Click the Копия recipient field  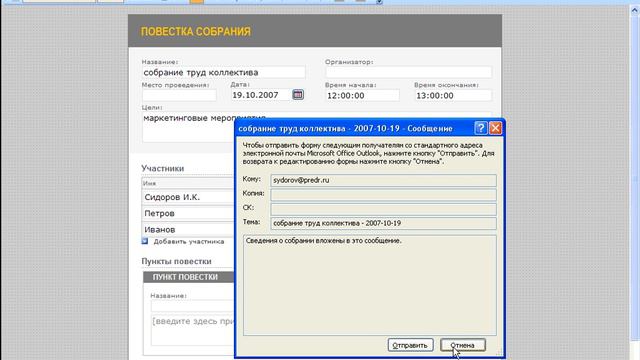pyautogui.click(x=383, y=195)
